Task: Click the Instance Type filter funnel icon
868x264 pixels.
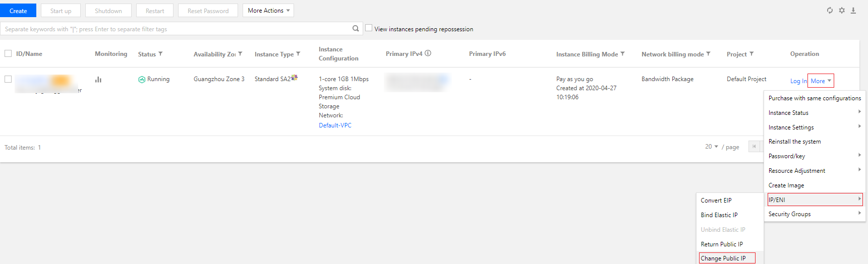Action: (x=298, y=54)
